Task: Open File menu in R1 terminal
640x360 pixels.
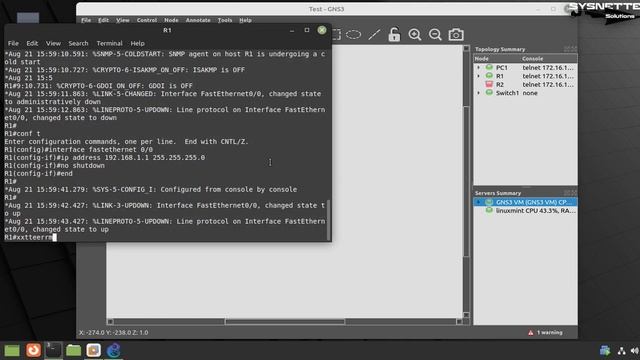Action: pos(13,43)
